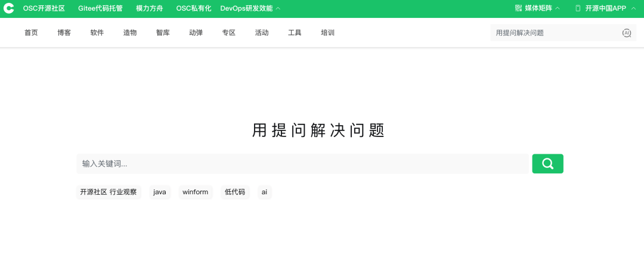Viewport: 644px width, 277px height.
Task: Open the 动弹 section
Action: click(196, 33)
